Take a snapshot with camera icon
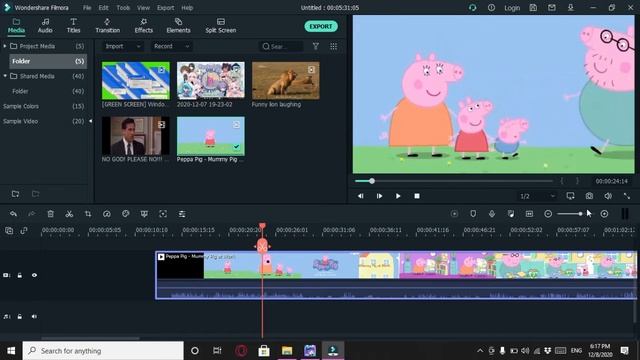This screenshot has width=640, height=360. (589, 196)
